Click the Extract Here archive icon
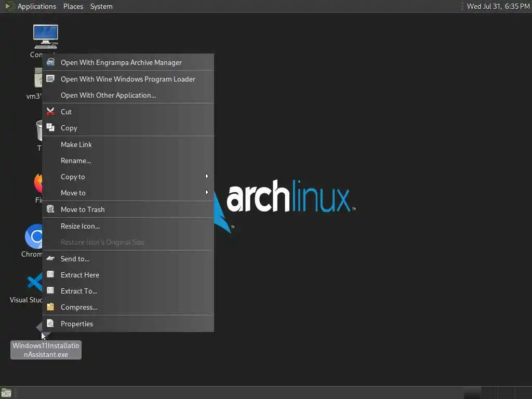The height and width of the screenshot is (399, 532). (50, 274)
